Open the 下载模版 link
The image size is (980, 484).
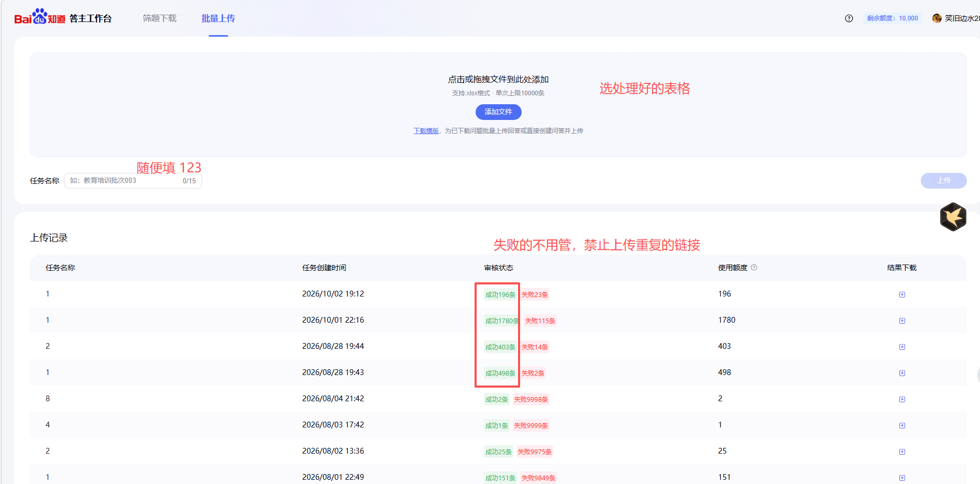(x=426, y=131)
